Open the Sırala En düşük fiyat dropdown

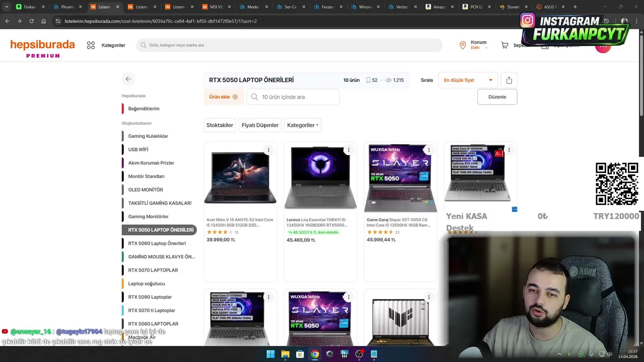(x=468, y=80)
